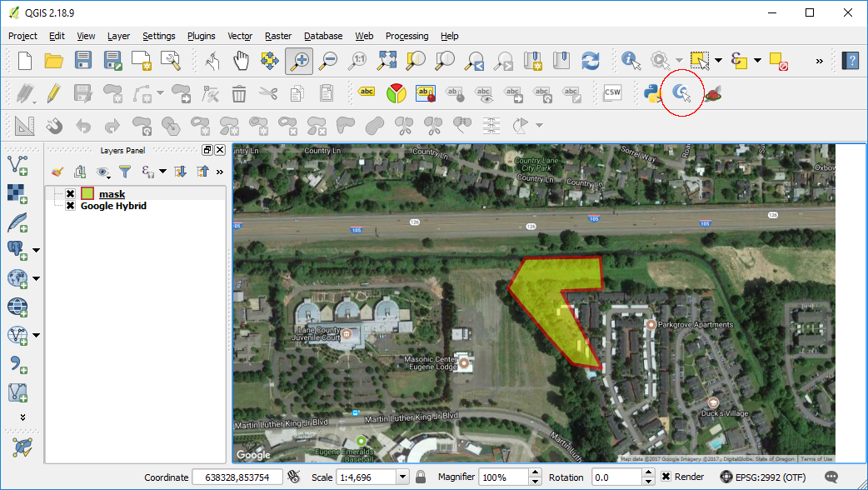Click the Identify Features tool
This screenshot has height=490, width=868.
630,59
